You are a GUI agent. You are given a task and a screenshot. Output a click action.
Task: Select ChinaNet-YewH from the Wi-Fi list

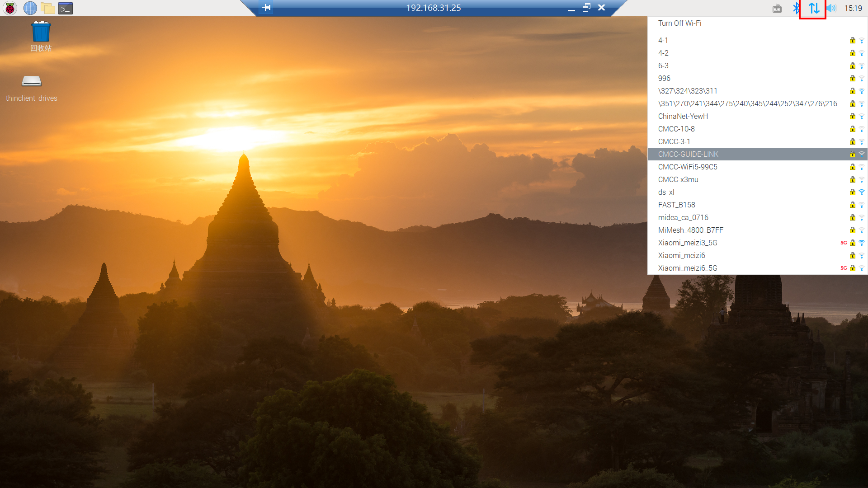683,116
